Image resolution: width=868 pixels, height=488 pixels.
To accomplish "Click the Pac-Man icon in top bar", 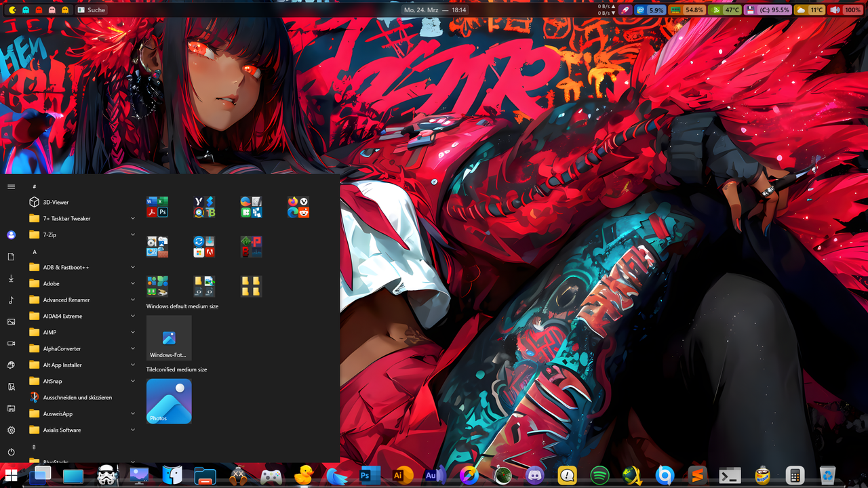I will (13, 10).
